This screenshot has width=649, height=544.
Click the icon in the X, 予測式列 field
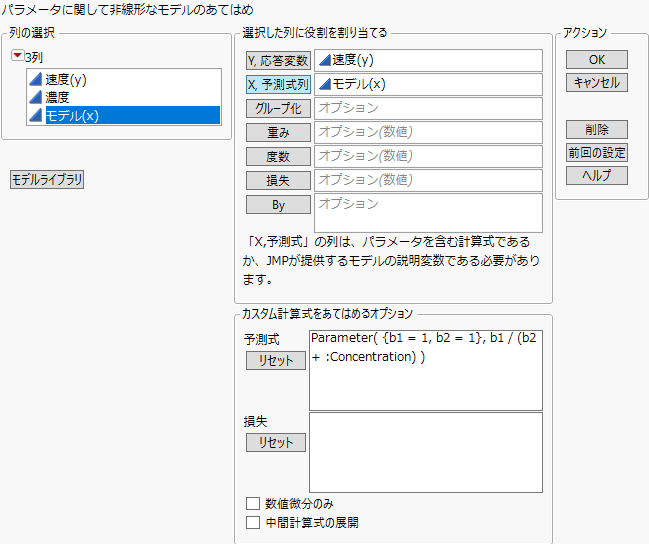(324, 84)
